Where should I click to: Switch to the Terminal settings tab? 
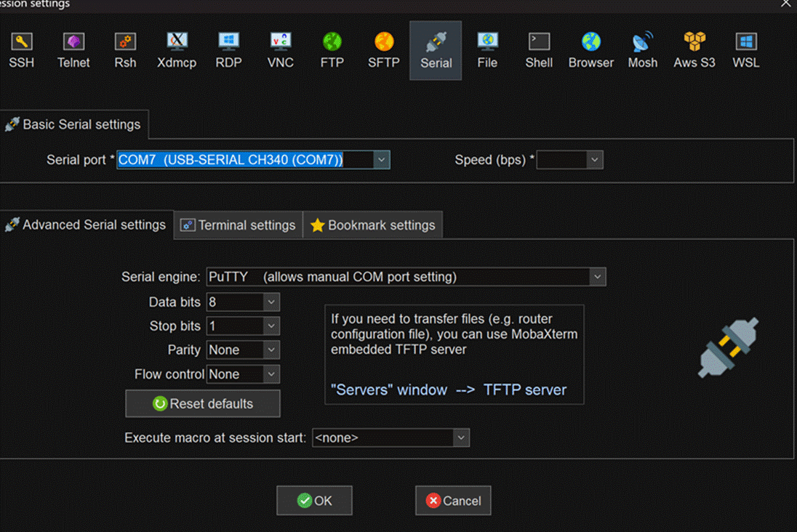pyautogui.click(x=238, y=225)
